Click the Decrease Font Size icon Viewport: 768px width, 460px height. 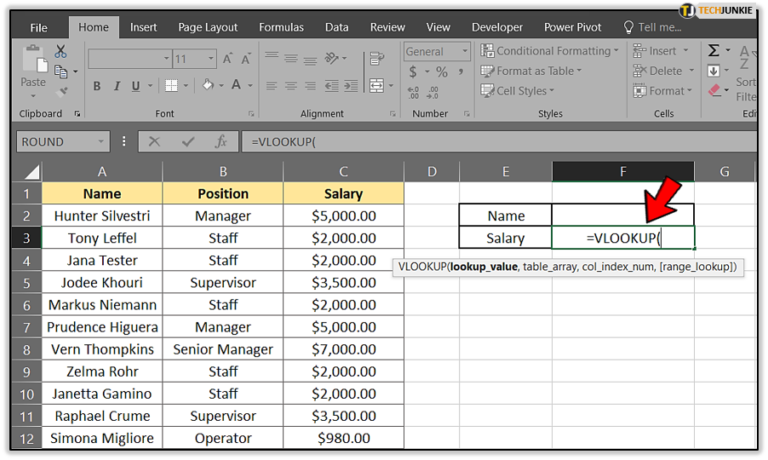pyautogui.click(x=246, y=59)
